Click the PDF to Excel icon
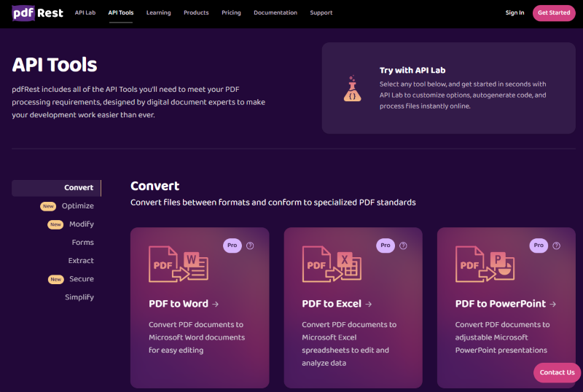 click(x=332, y=264)
